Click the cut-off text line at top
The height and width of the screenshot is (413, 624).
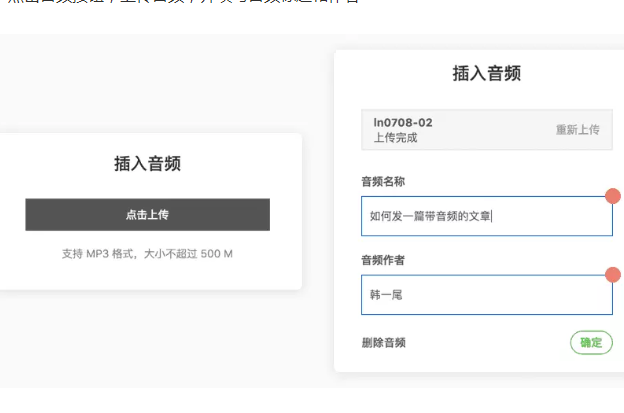point(180,3)
